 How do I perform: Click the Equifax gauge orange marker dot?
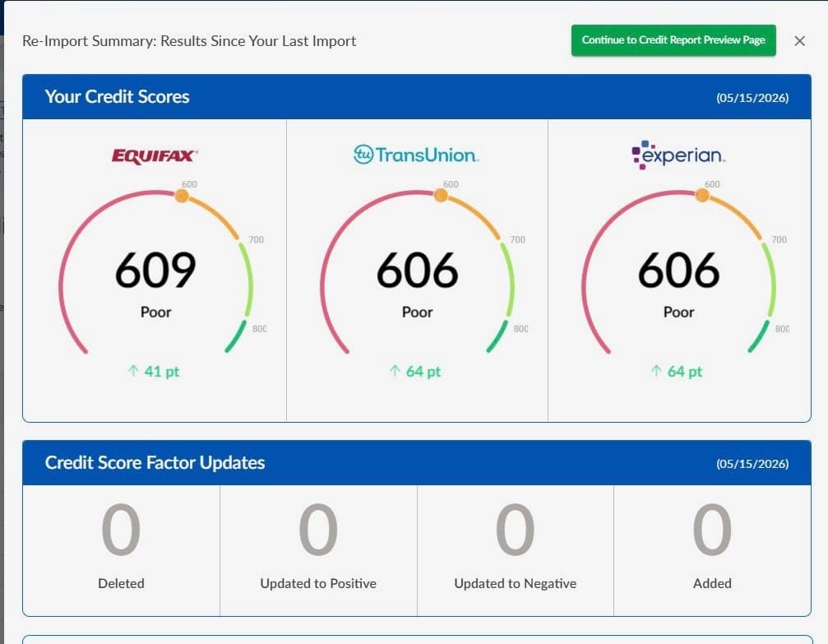click(181, 196)
